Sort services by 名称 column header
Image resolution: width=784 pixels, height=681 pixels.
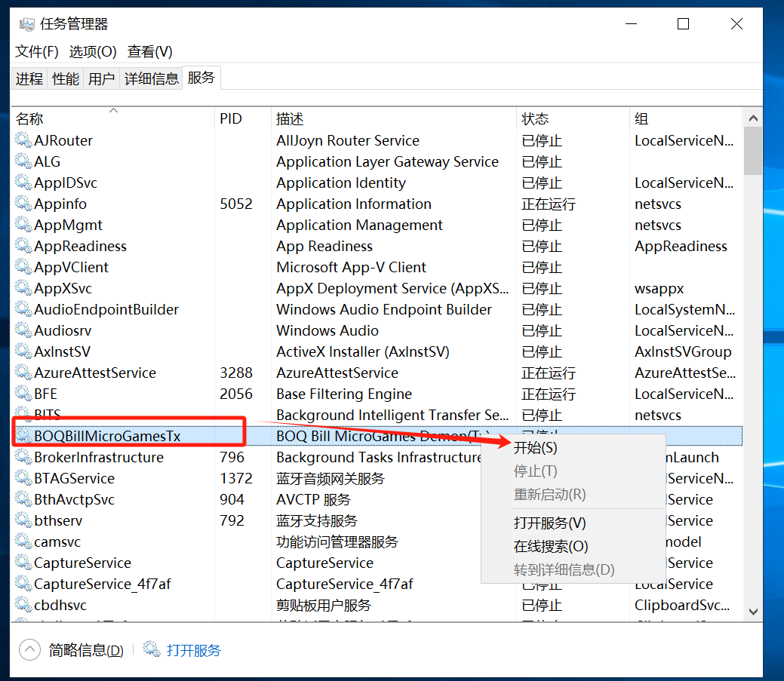(x=30, y=119)
